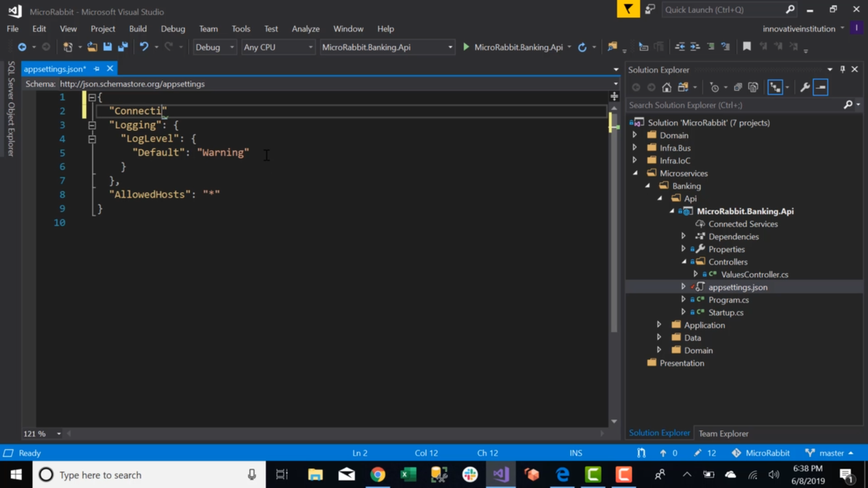
Task: Undo the last edit via toolbar
Action: 144,47
